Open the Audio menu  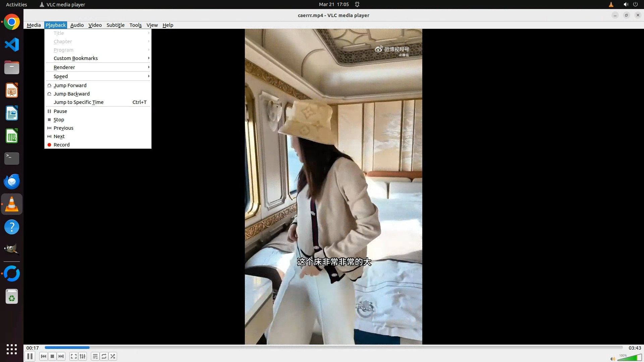[77, 25]
